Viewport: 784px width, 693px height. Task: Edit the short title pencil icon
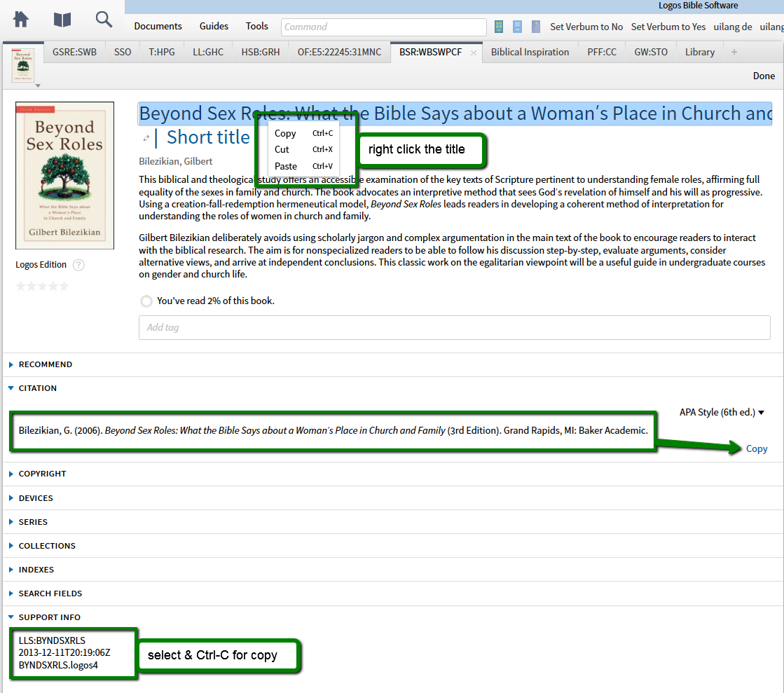(146, 138)
